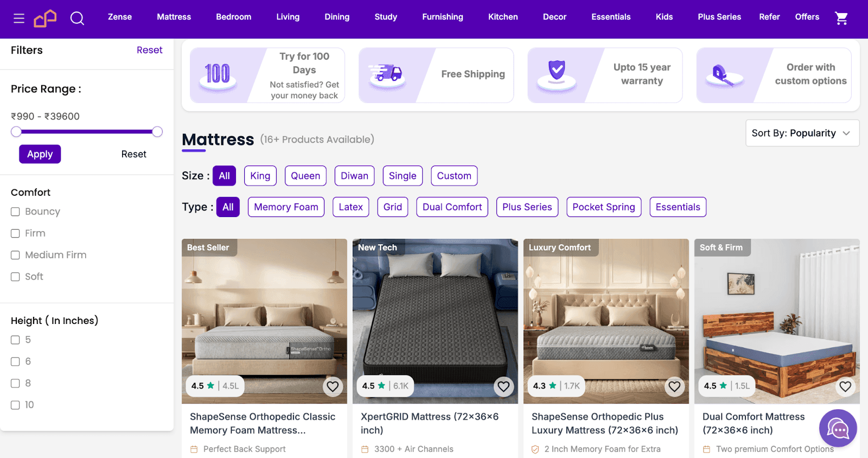This screenshot has height=458, width=868.
Task: Click the site logo to go home
Action: pyautogui.click(x=45, y=17)
